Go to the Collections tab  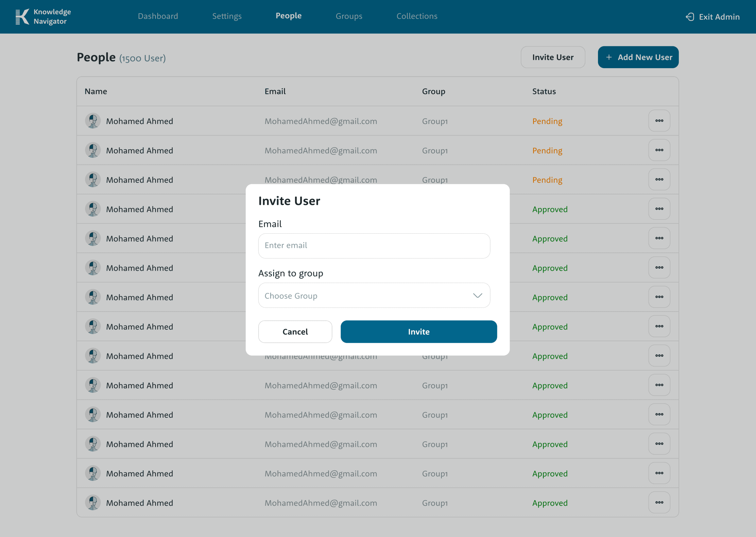417,16
